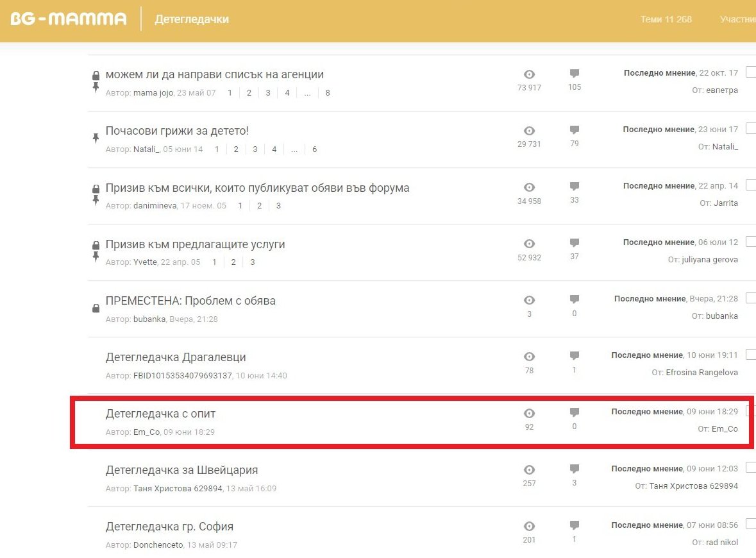Viewport: 756px width, 558px height.
Task: Click the pin icon beside Почасови грижи за детето
Action: coord(96,138)
